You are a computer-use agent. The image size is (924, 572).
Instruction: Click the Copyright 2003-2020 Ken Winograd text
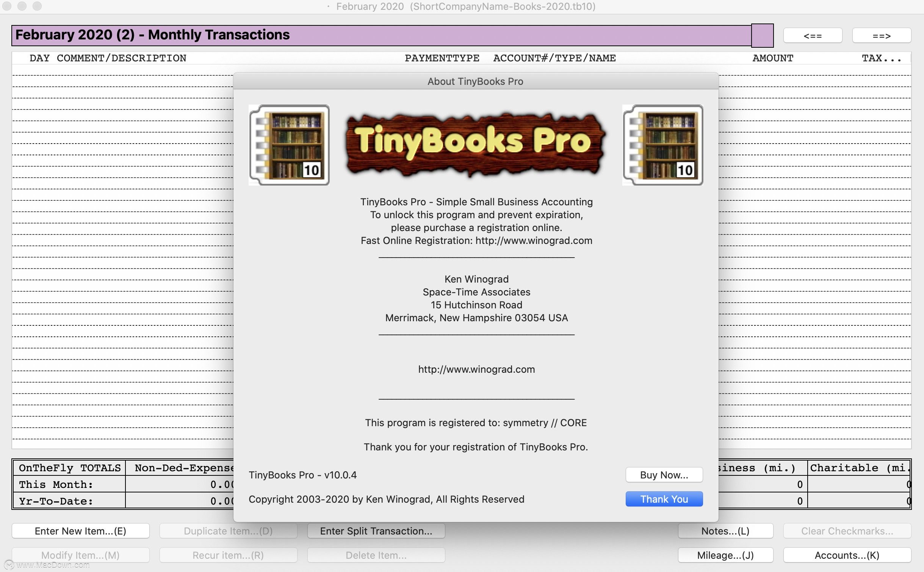coord(386,499)
